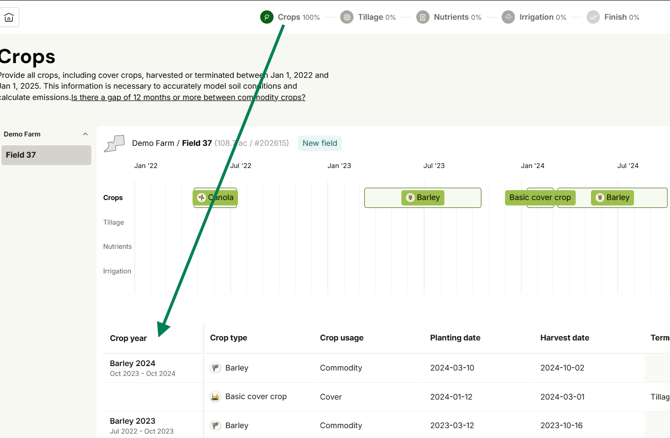Screen dimensions: 670x438
Task: Click the New field badge
Action: pos(320,143)
